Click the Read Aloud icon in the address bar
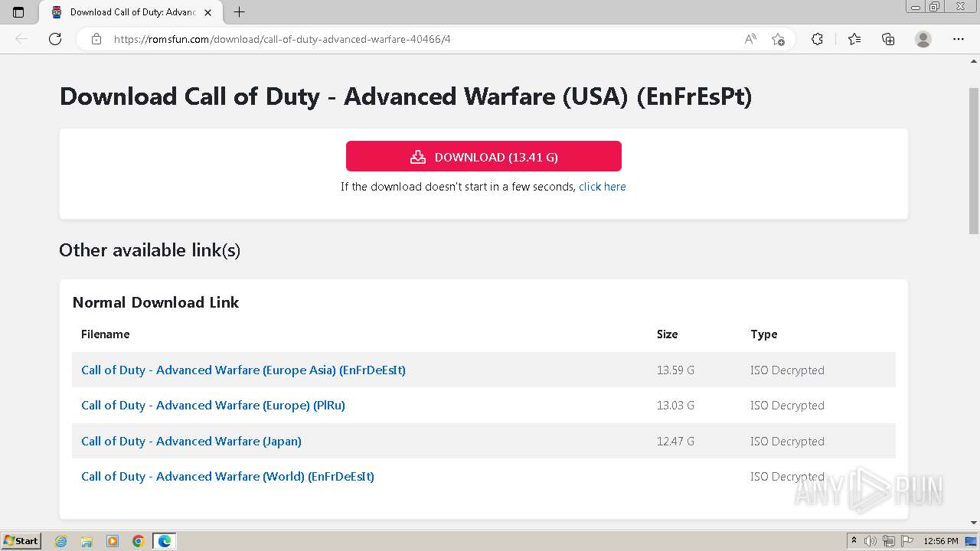This screenshot has width=980, height=551. click(x=750, y=39)
